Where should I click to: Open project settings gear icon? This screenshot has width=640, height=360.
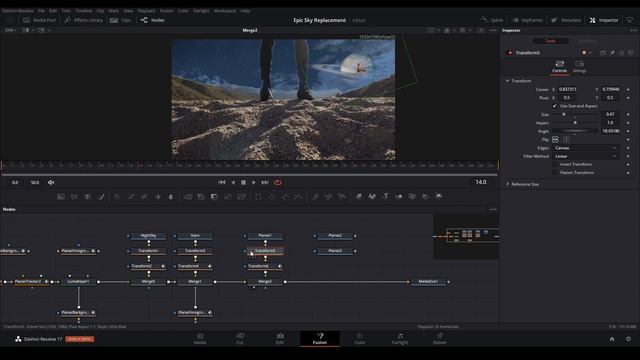coord(628,339)
